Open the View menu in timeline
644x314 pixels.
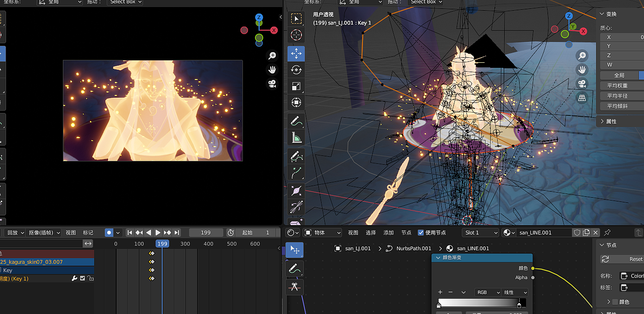point(70,233)
